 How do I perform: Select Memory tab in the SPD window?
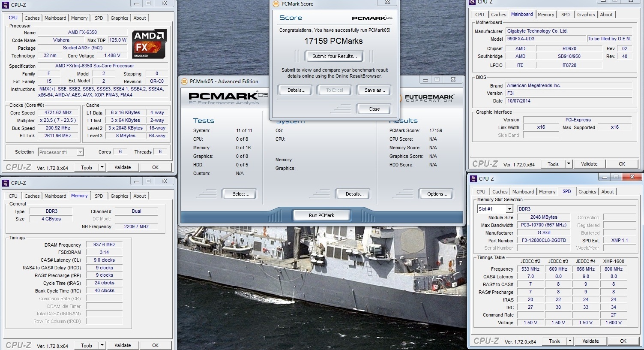547,192
